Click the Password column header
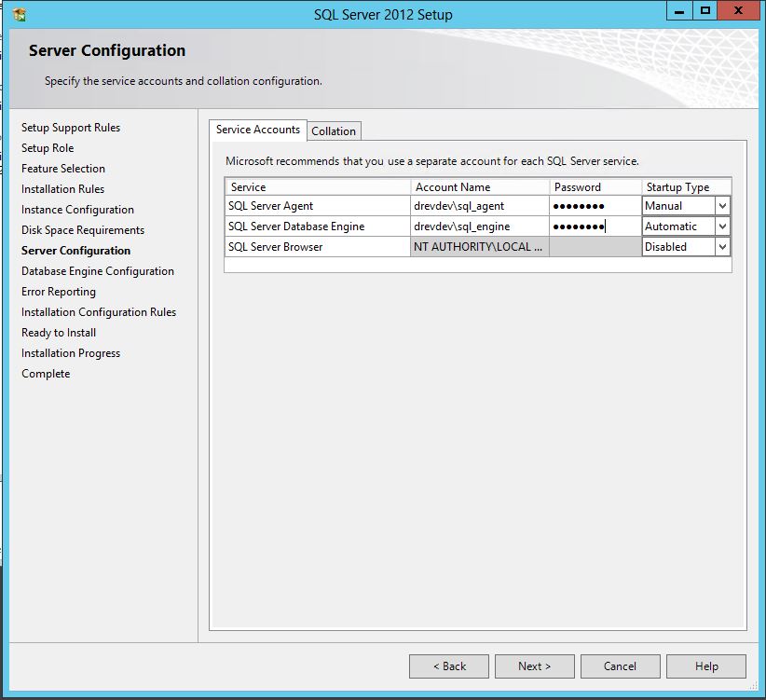766x700 pixels. pyautogui.click(x=595, y=187)
